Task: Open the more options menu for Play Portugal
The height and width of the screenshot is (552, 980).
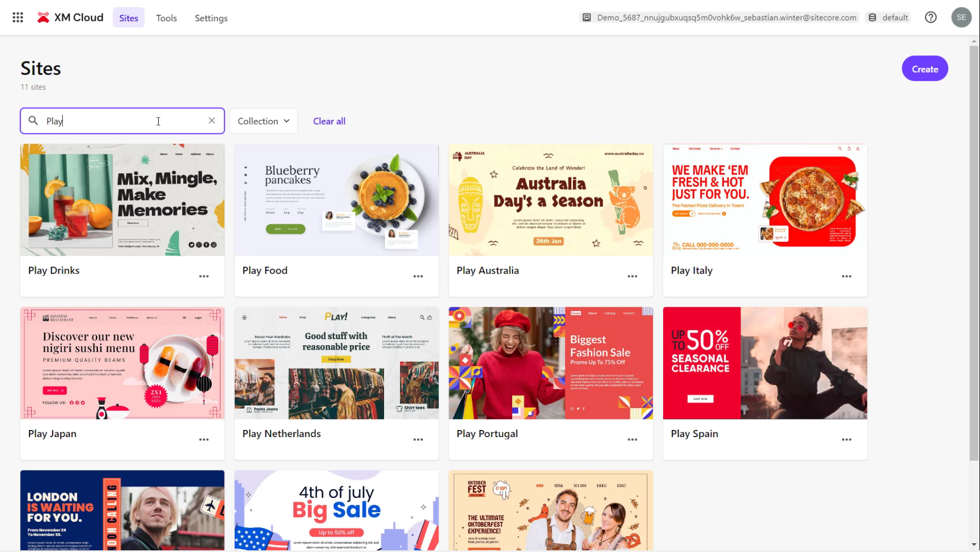Action: point(633,439)
